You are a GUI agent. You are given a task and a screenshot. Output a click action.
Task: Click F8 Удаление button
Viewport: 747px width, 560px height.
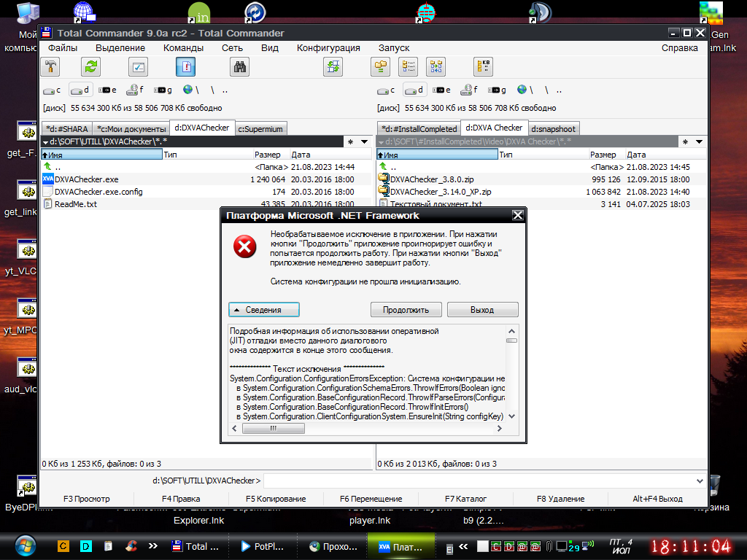tap(561, 499)
